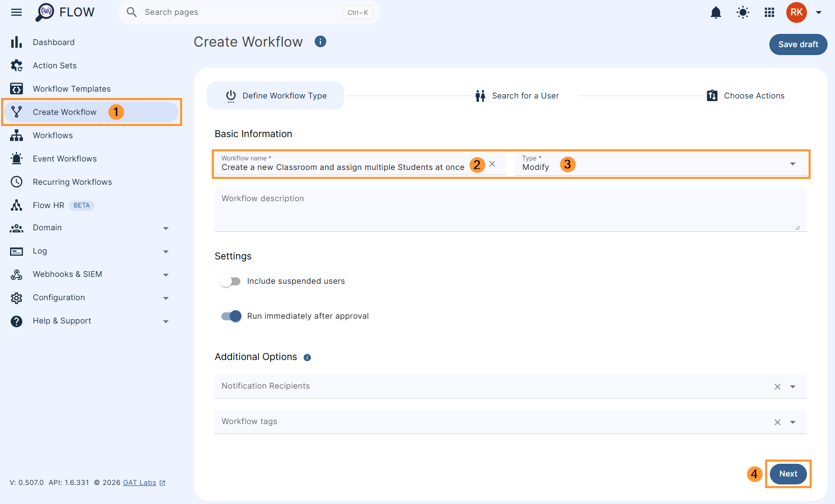Expand Notification Recipients dropdown arrow
The width and height of the screenshot is (835, 504).
pyautogui.click(x=793, y=387)
